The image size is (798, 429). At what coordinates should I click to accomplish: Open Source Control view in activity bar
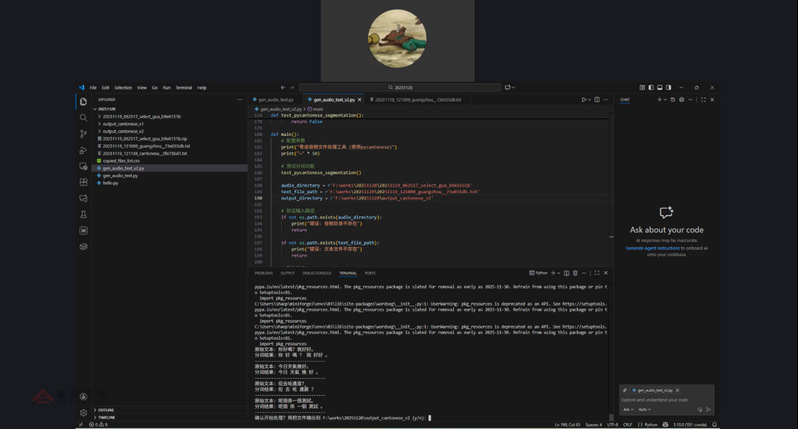tap(84, 134)
